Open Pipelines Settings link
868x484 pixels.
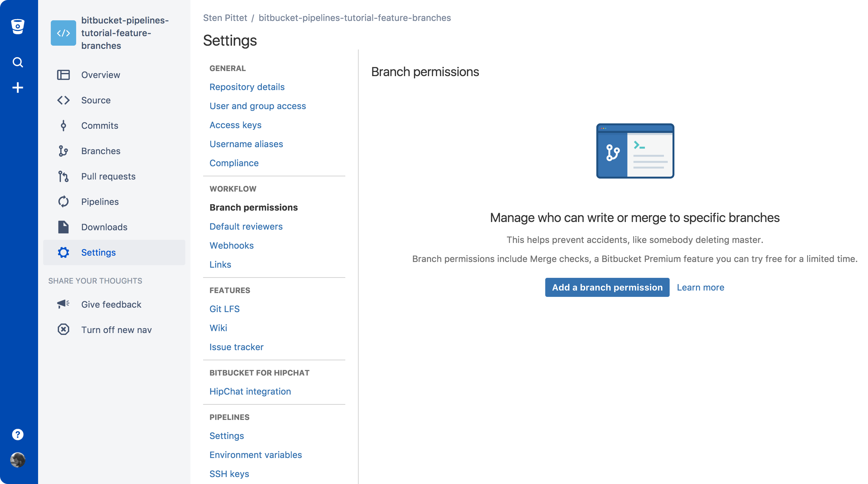click(x=226, y=435)
